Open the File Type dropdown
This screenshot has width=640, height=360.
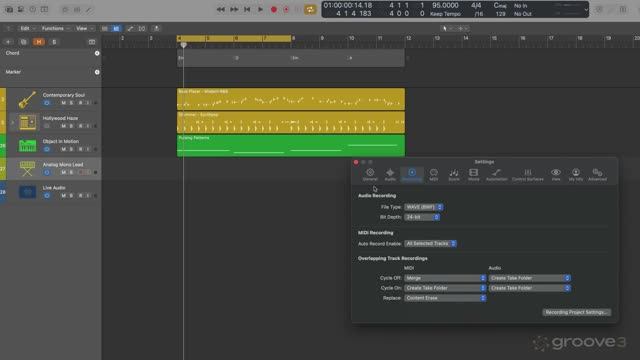click(x=424, y=207)
